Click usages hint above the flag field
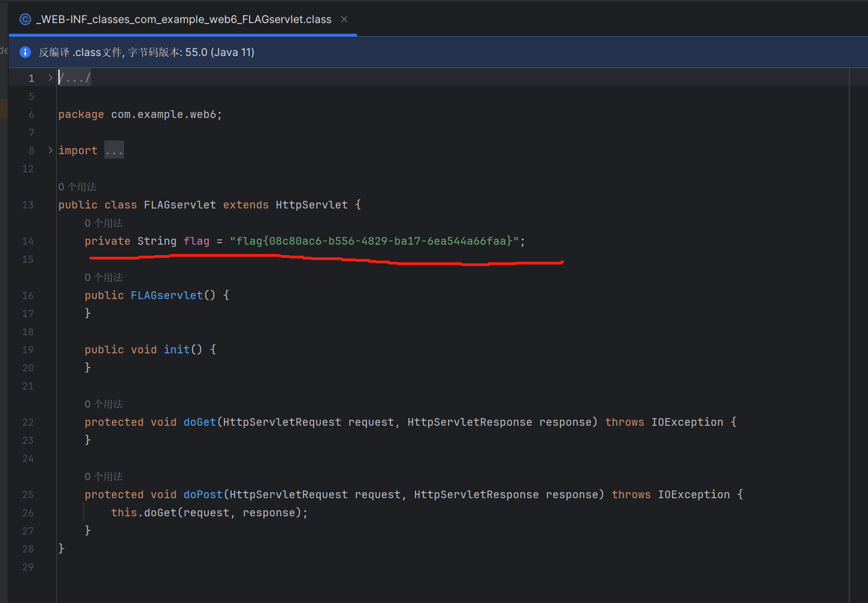868x603 pixels. [104, 223]
